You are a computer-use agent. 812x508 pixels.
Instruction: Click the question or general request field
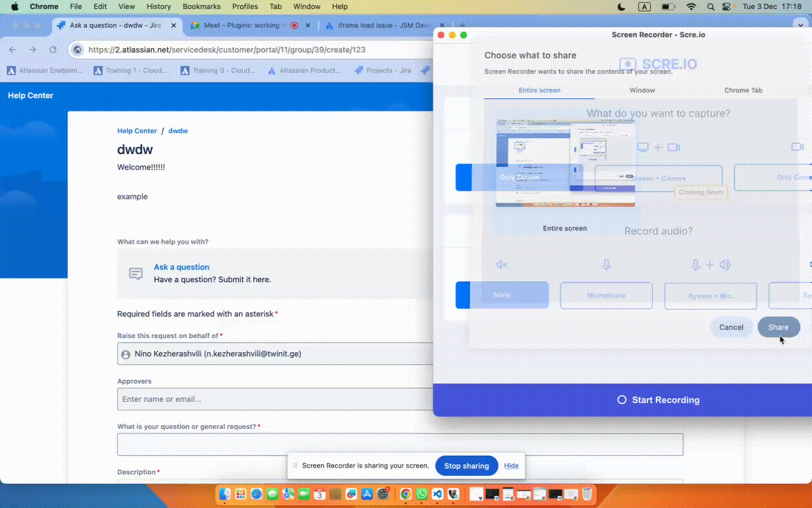tap(400, 444)
